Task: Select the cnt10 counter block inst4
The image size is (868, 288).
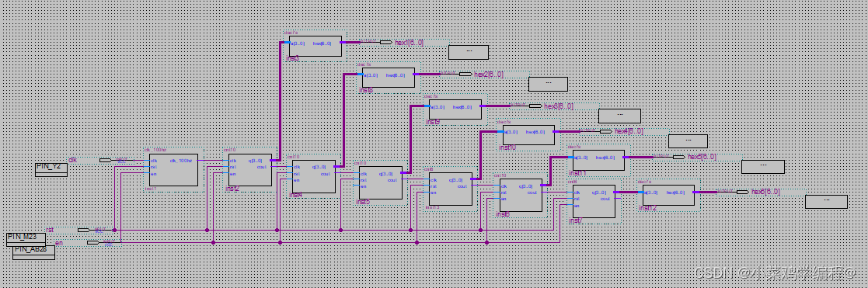Action: tap(314, 176)
